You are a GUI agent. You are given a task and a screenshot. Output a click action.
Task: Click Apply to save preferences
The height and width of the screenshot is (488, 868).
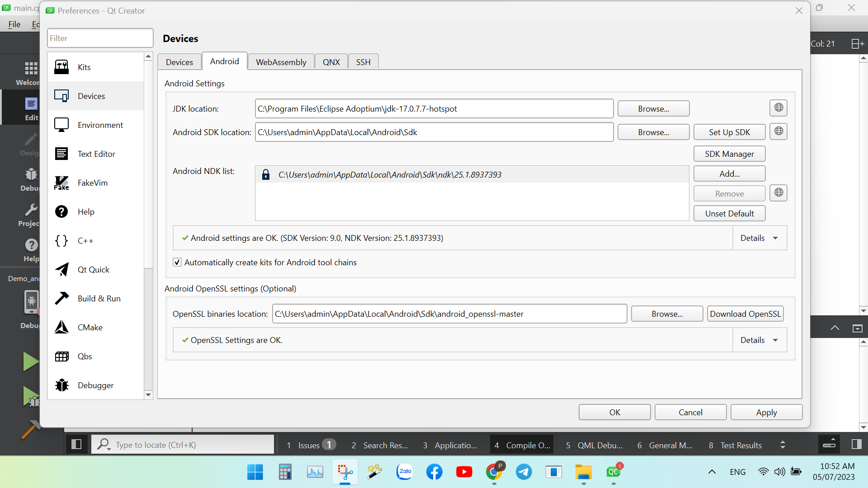point(766,412)
